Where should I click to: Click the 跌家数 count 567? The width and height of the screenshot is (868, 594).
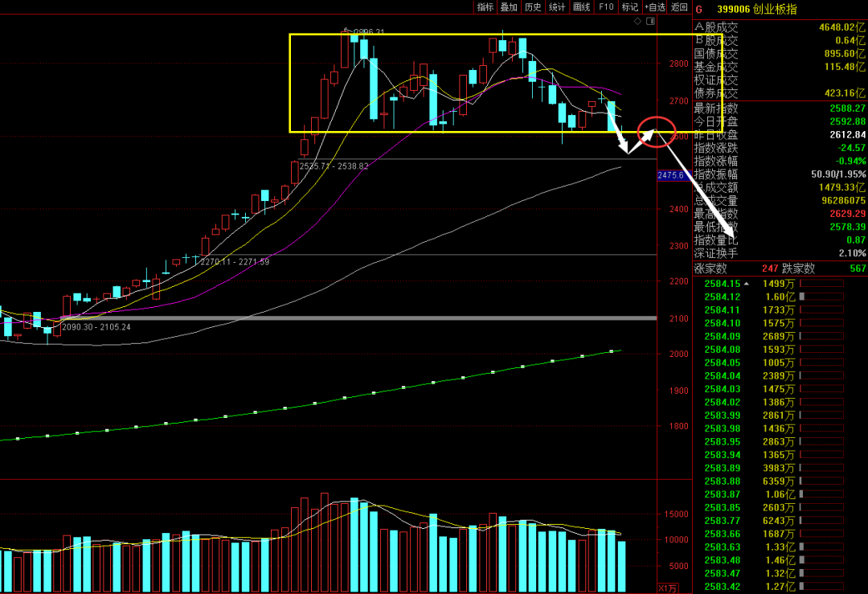(858, 268)
